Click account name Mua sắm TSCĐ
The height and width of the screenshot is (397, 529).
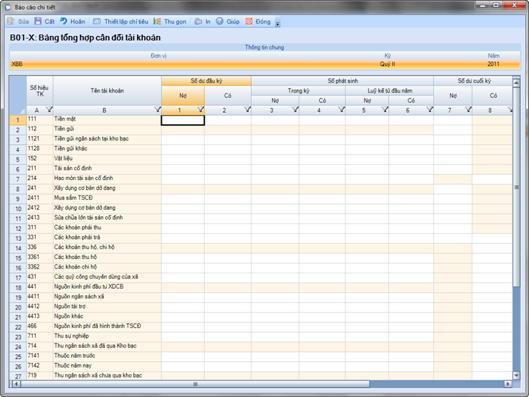click(x=73, y=198)
